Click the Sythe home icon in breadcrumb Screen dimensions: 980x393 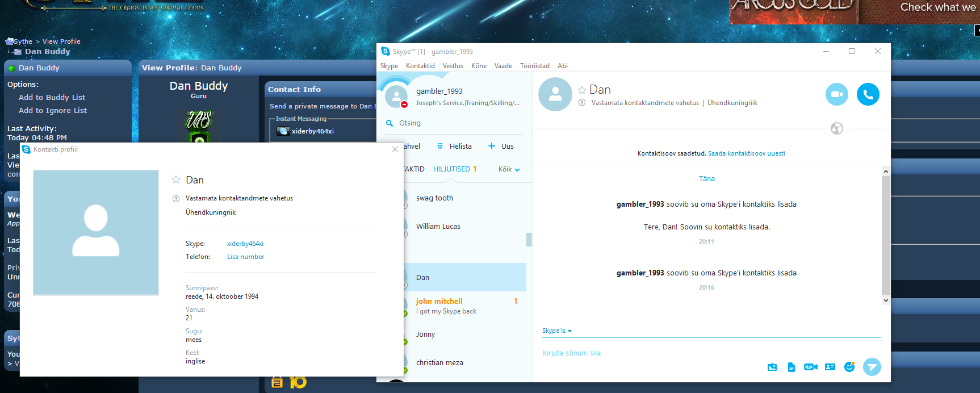9,41
